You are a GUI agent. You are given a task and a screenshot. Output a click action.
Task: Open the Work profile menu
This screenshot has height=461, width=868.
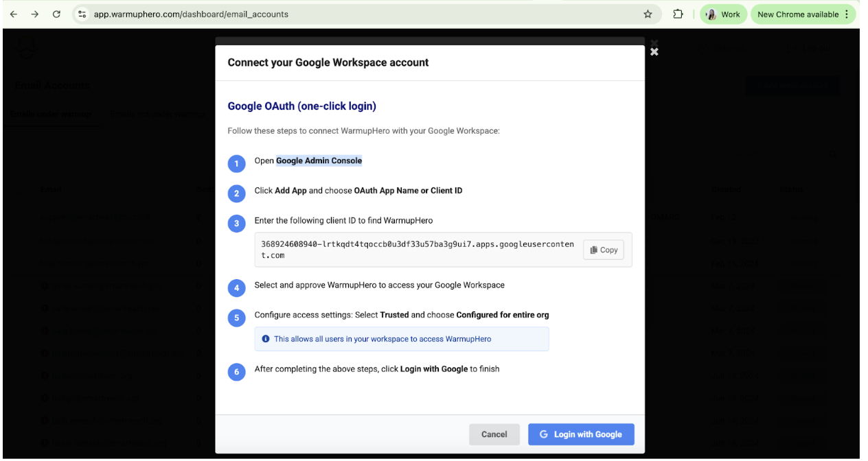723,14
